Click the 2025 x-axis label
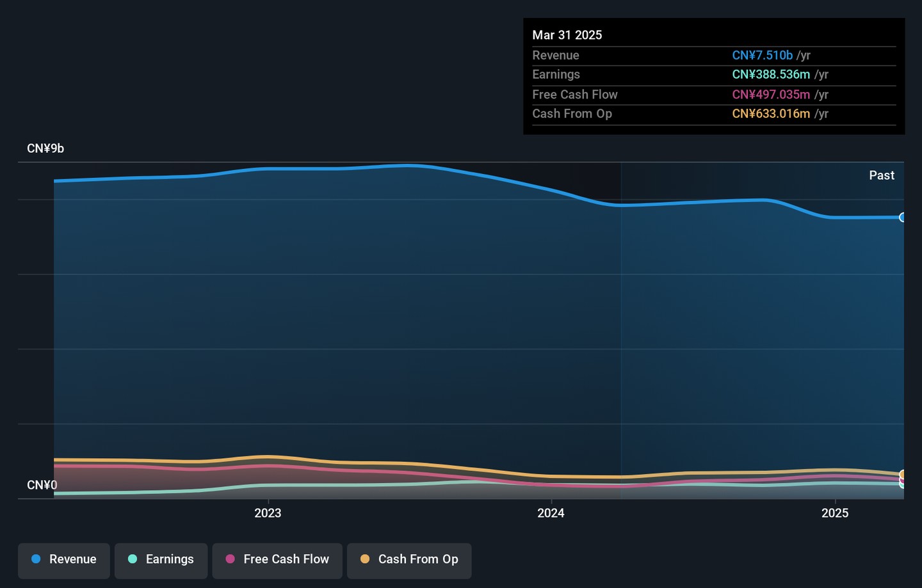 pos(835,513)
